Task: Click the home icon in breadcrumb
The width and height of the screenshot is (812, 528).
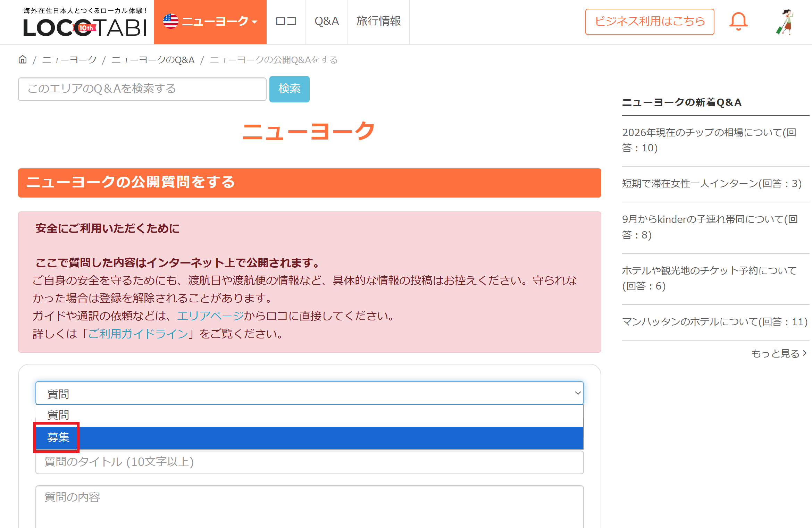Action: (x=23, y=60)
